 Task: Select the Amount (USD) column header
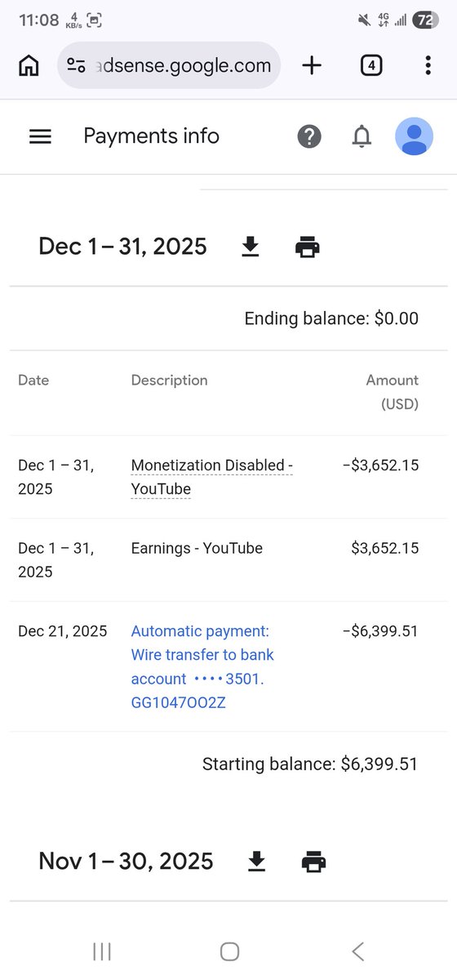coord(393,392)
